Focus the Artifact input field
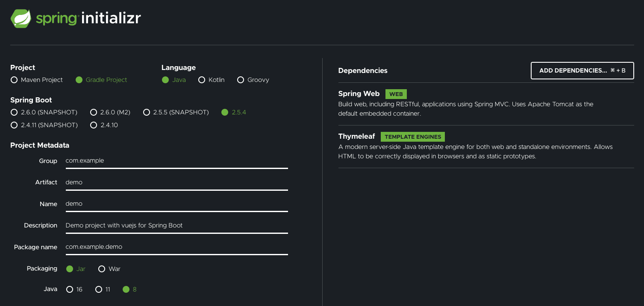Viewport: 644px width, 306px height. (x=176, y=182)
